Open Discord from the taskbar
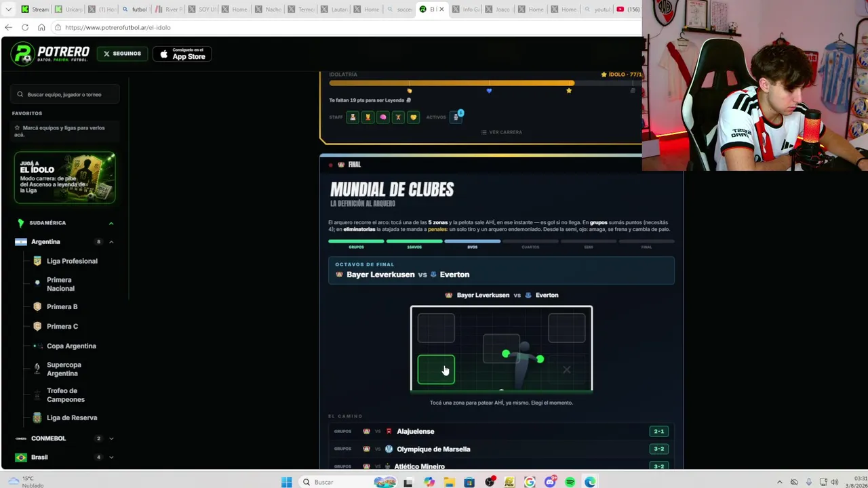 point(550,482)
